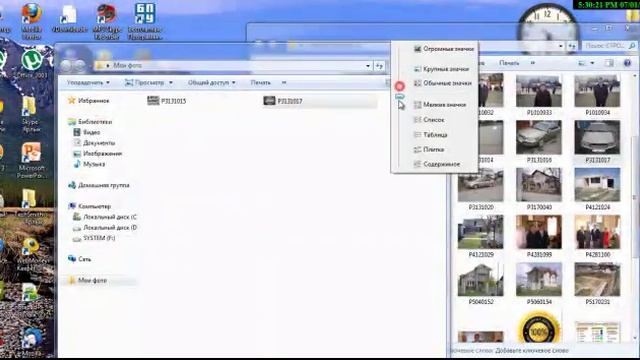Select thumbnail P4281099 in back window
The image size is (640, 360).
pyautogui.click(x=539, y=236)
